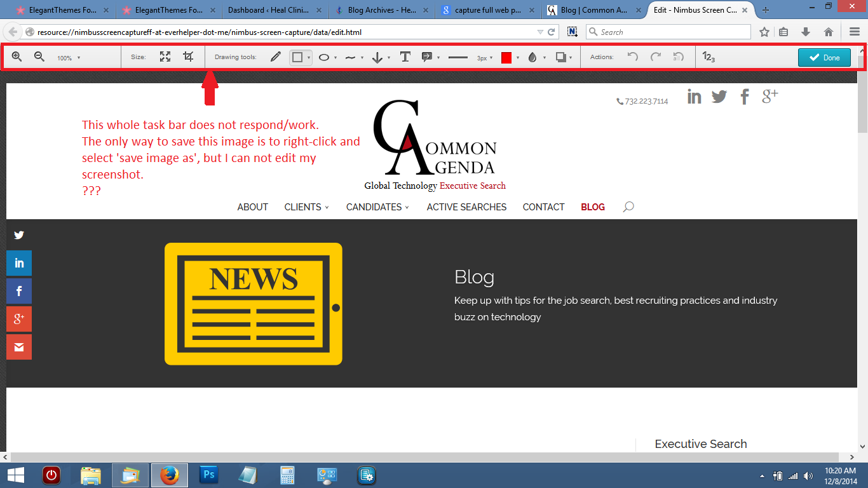Click the undo all icon
The height and width of the screenshot is (488, 868).
[679, 57]
